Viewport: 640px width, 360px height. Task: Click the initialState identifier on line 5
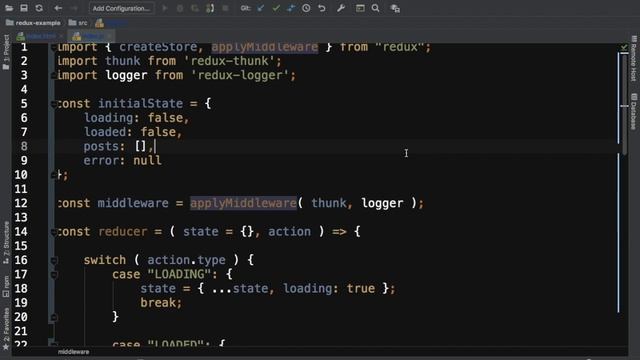pyautogui.click(x=140, y=104)
